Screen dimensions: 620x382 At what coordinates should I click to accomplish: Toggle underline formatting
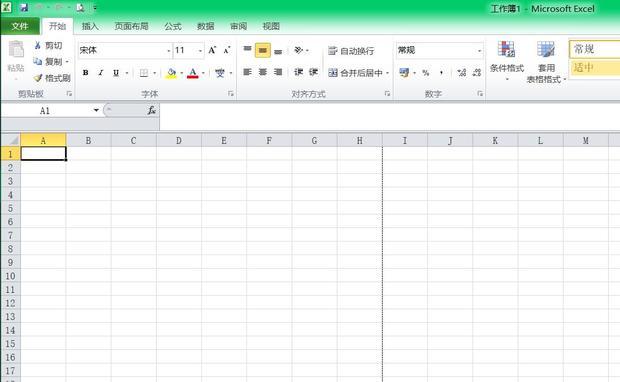[x=116, y=73]
